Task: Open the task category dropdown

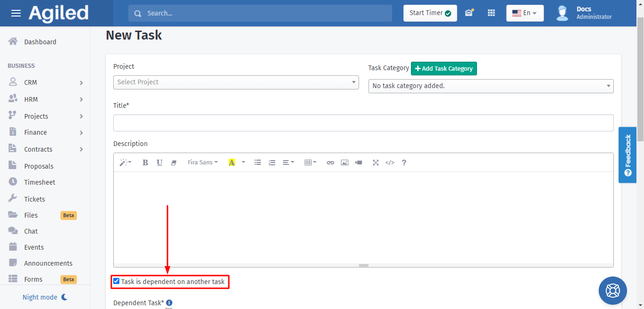Action: coord(491,86)
